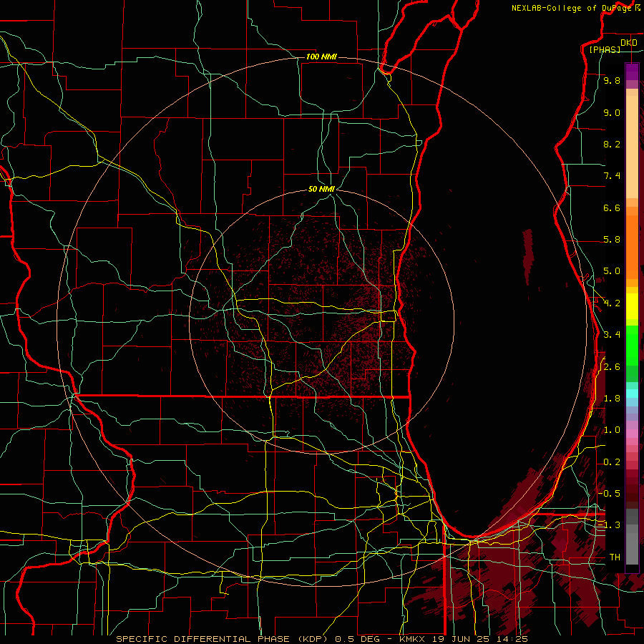Viewport: 644px width, 644px height.
Task: Click the cyan segment of the color bar
Action: (x=632, y=394)
